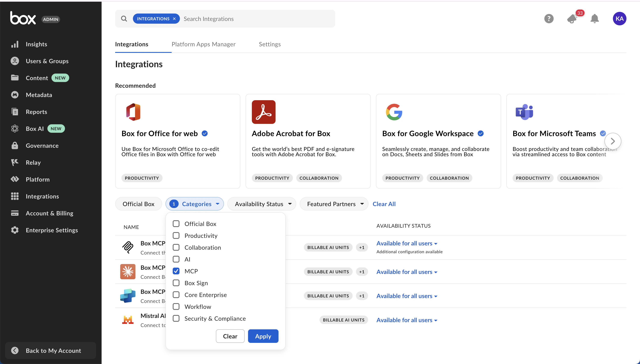Remove the INTEGRATIONS search filter chip
Screen dimensions: 640x364
174,19
